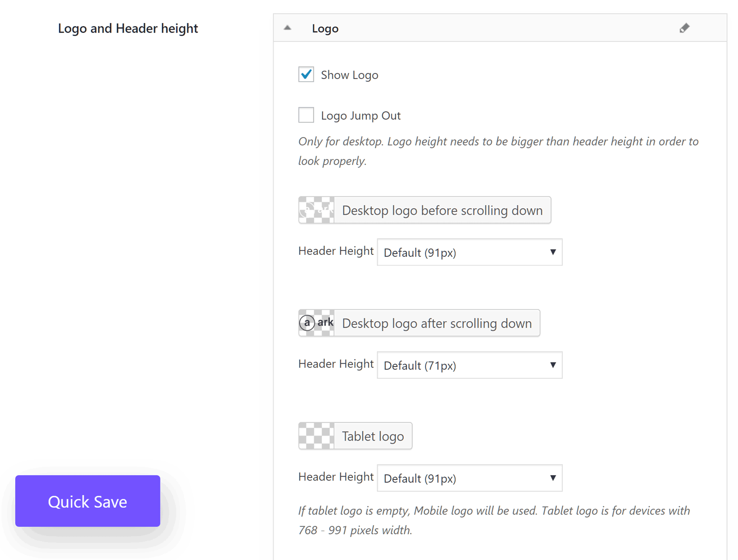
Task: Click the pencil edit icon in Logo header
Action: click(684, 28)
